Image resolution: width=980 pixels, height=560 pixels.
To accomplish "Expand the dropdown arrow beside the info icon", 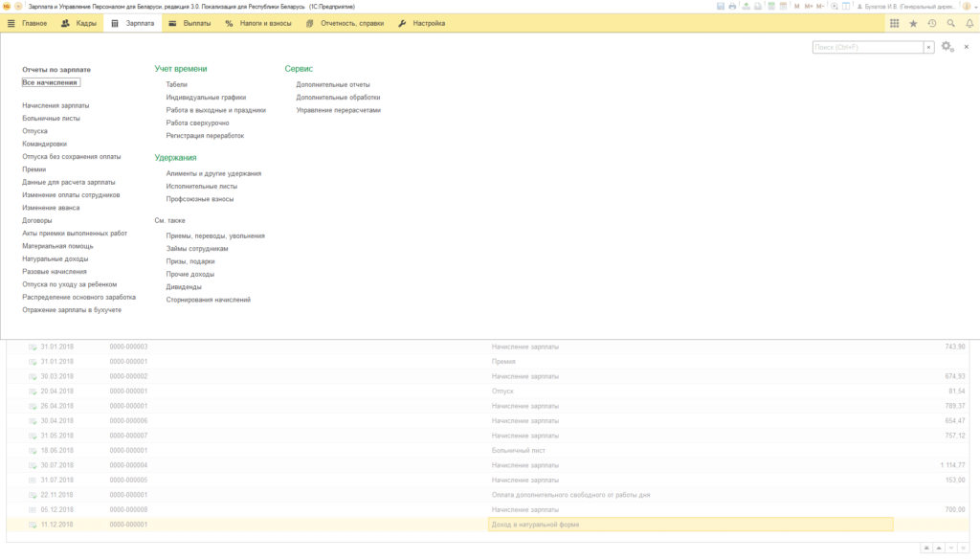I will click(975, 7).
